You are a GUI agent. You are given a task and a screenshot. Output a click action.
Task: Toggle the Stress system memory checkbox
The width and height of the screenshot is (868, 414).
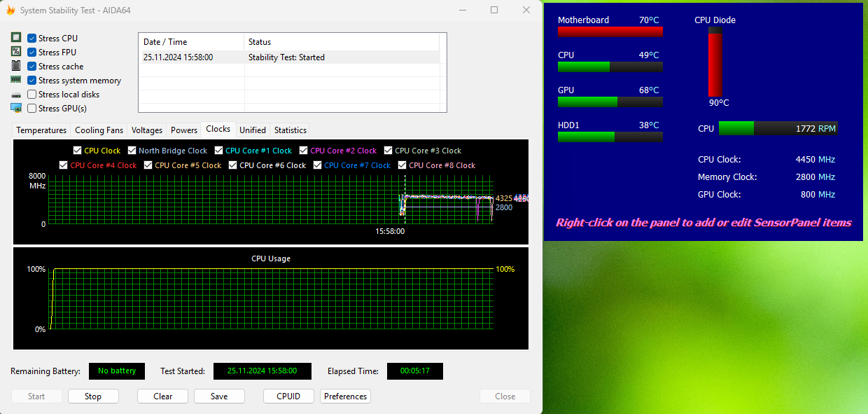pos(32,81)
